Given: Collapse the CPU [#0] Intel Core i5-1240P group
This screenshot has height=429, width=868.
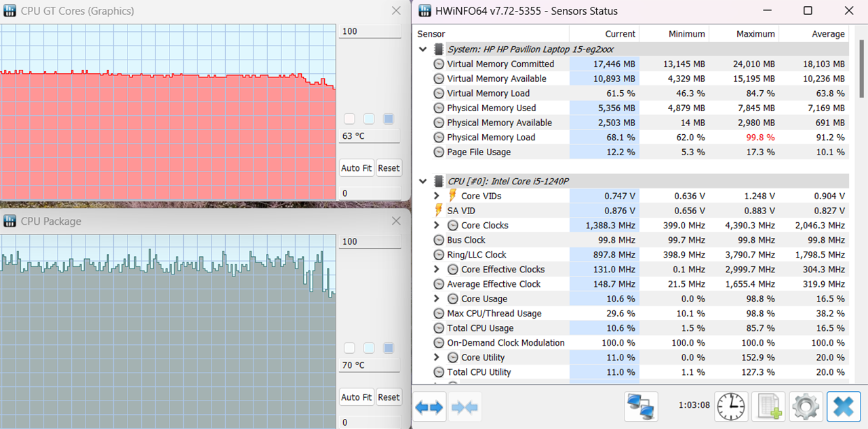Looking at the screenshot, I should 423,182.
